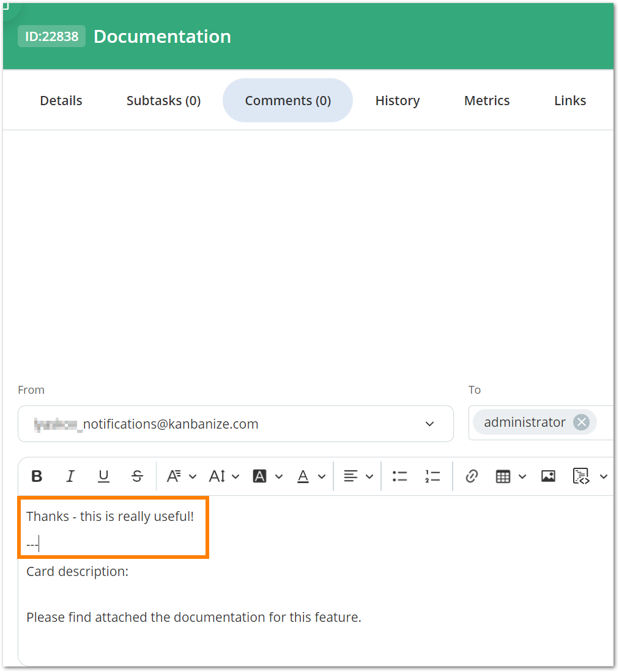Open the From address dropdown
This screenshot has width=619, height=672.
click(430, 424)
